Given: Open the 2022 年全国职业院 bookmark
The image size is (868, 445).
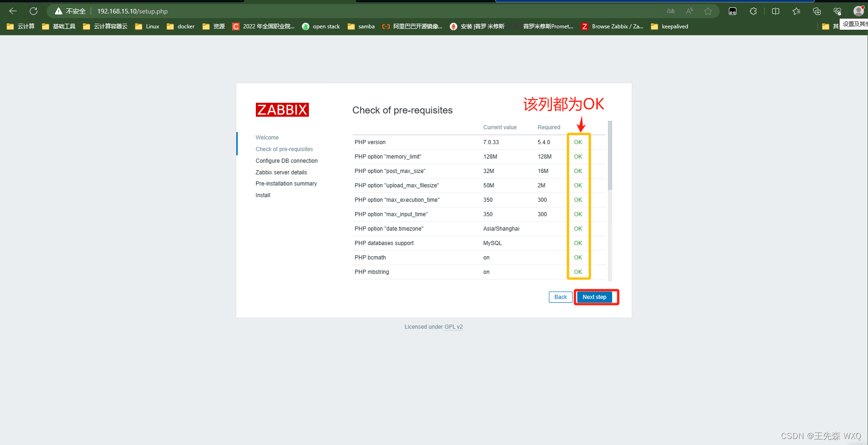Looking at the screenshot, I should [263, 27].
